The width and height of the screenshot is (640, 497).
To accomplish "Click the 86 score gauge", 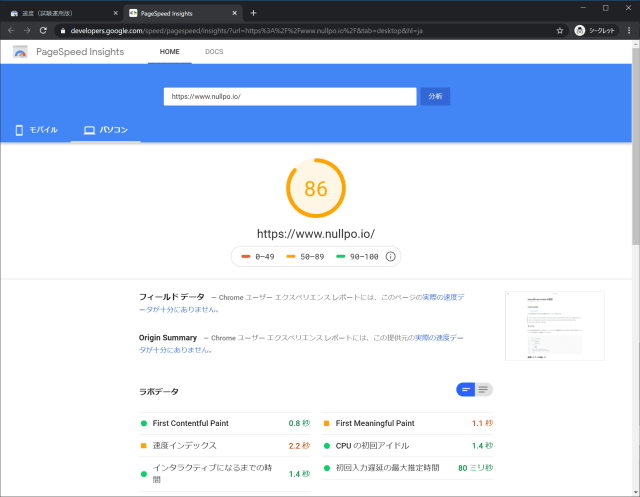I will tap(316, 188).
